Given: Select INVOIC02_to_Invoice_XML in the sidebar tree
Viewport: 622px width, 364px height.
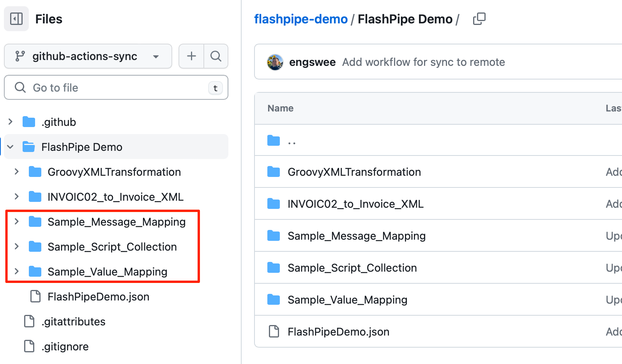Looking at the screenshot, I should 115,197.
